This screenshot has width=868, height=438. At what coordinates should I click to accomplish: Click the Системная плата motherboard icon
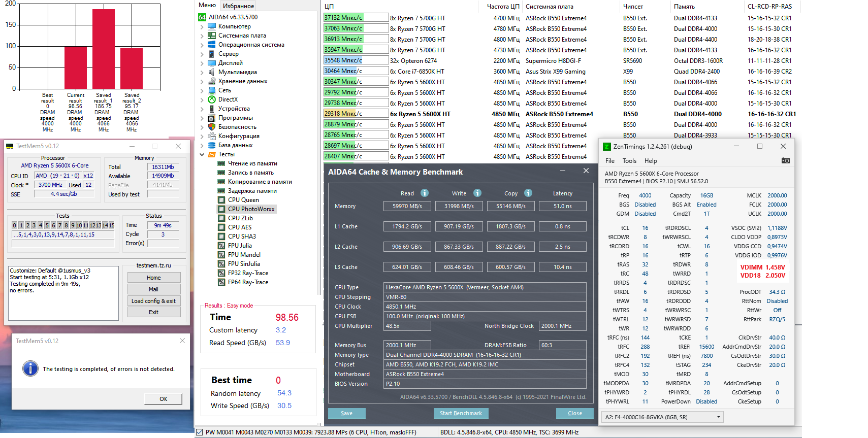(x=212, y=36)
